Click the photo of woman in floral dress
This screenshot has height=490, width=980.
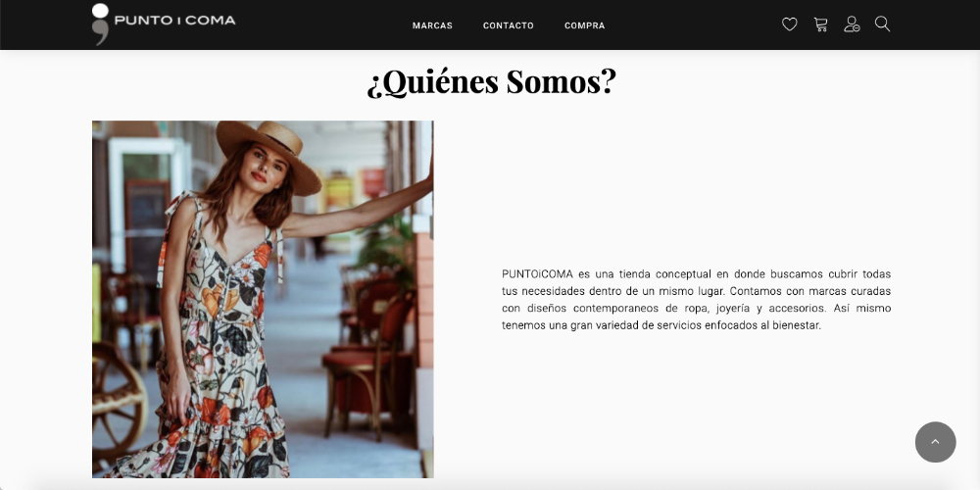coord(263,299)
